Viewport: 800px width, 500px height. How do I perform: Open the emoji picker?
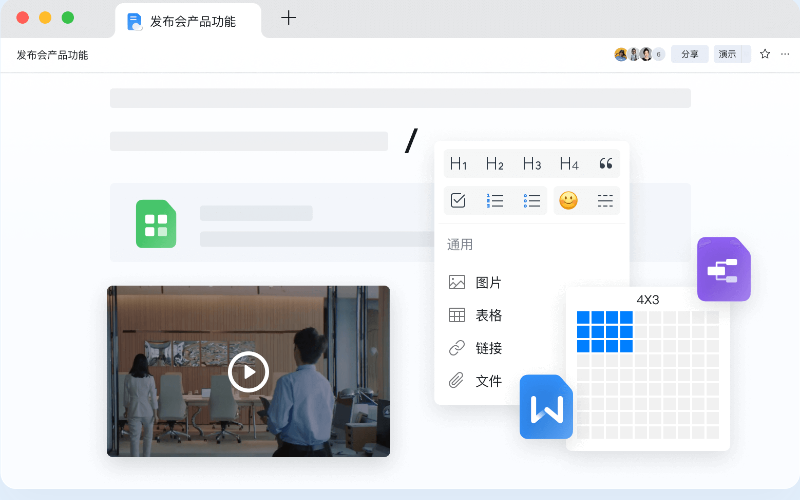pos(568,200)
